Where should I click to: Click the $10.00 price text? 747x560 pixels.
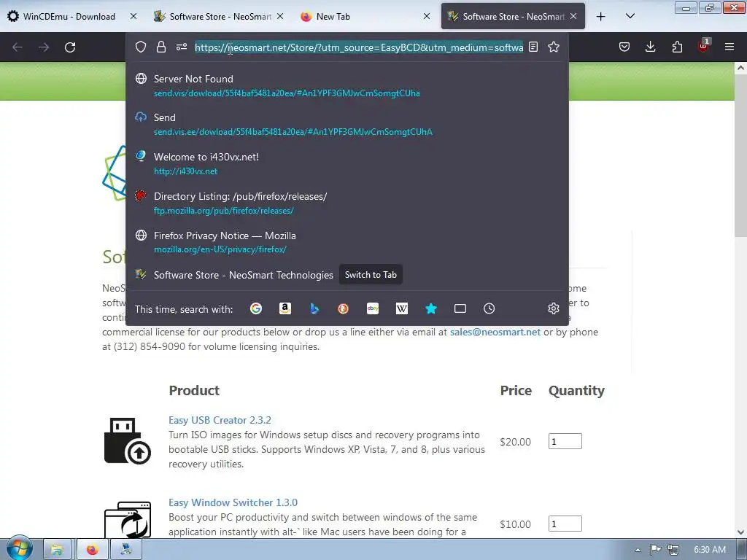coord(515,524)
